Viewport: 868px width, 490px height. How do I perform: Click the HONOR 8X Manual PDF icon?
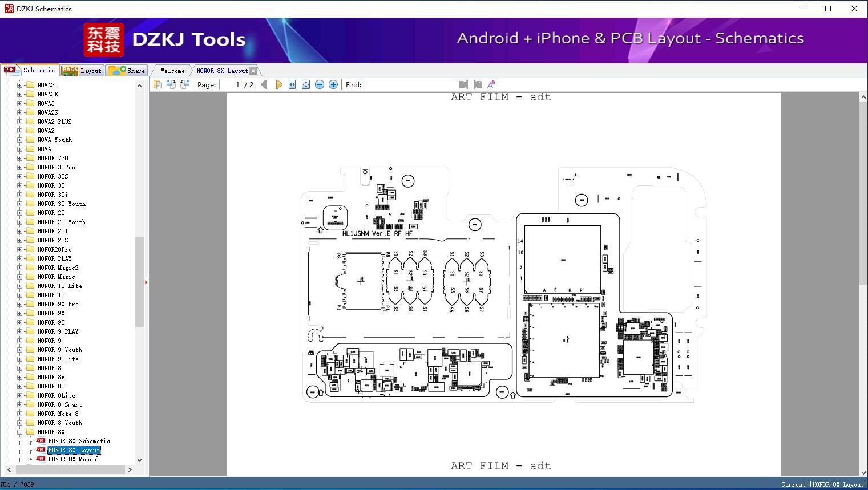41,459
